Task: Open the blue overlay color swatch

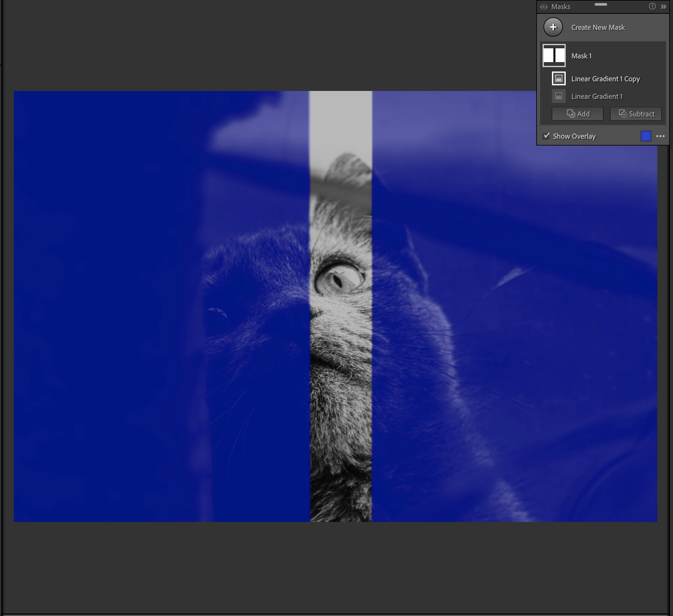Action: 646,136
